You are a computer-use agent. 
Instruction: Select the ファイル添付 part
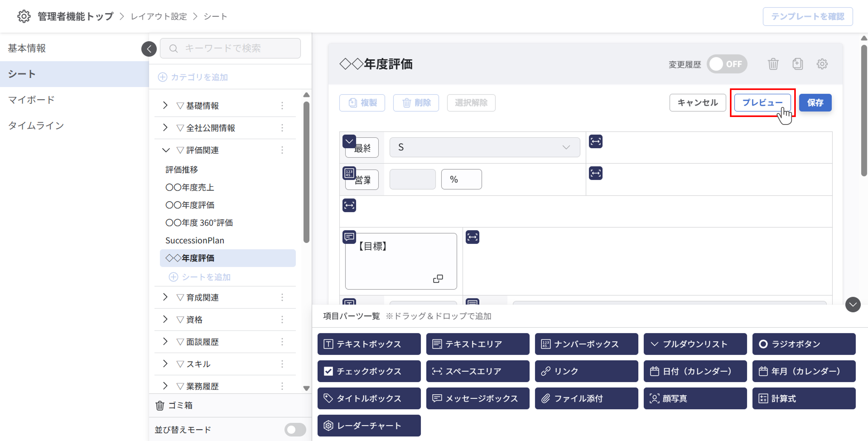[586, 399]
